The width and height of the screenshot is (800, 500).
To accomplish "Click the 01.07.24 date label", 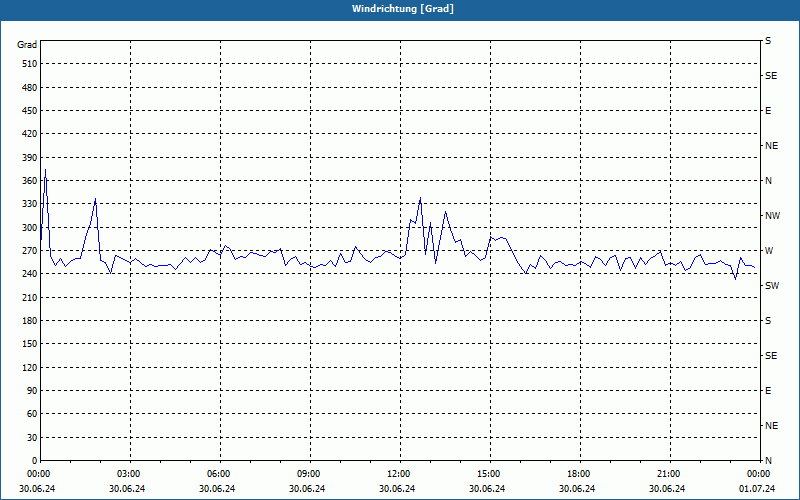I will click(x=757, y=489).
